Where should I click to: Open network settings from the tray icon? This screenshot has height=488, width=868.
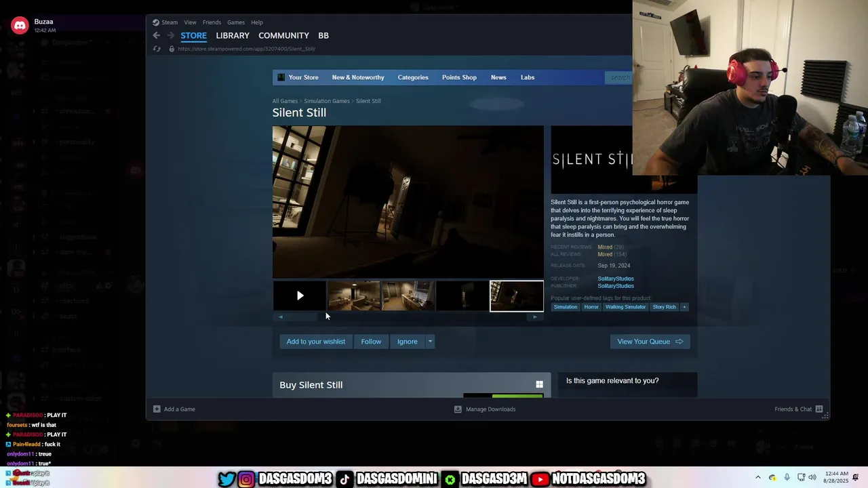(x=801, y=477)
